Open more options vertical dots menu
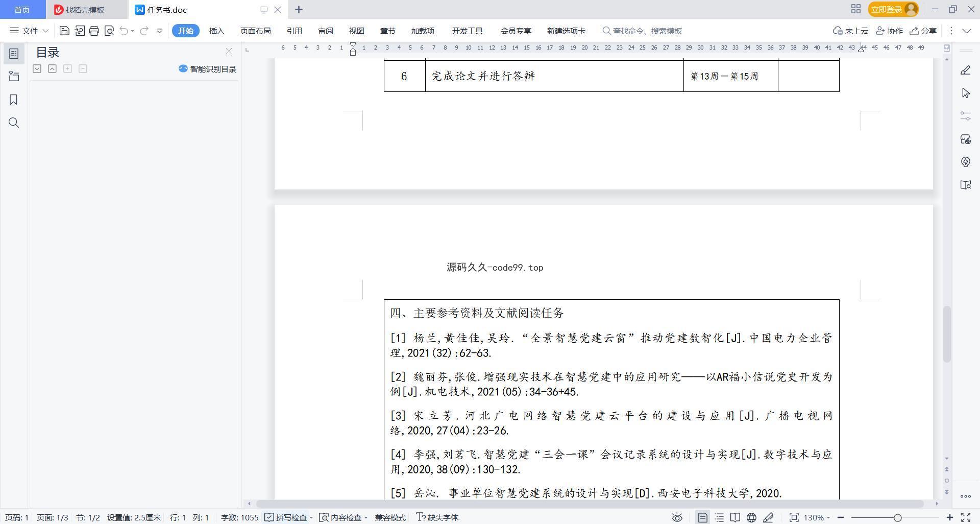 [951, 31]
